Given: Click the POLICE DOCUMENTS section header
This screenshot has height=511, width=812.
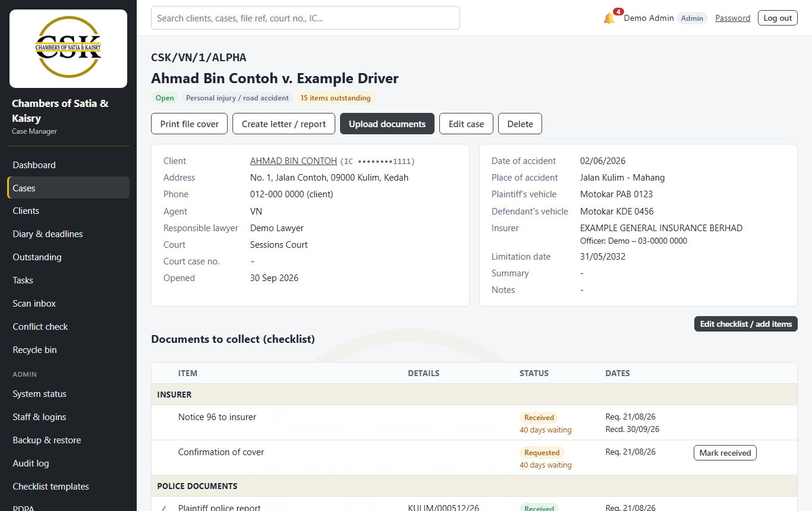Looking at the screenshot, I should (474, 486).
